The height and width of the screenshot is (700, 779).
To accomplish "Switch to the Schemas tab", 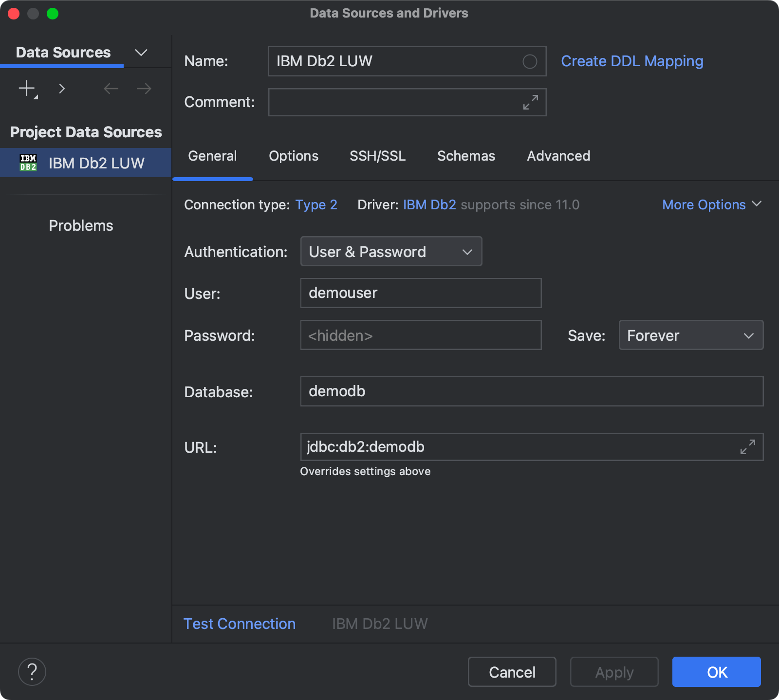I will 466,156.
